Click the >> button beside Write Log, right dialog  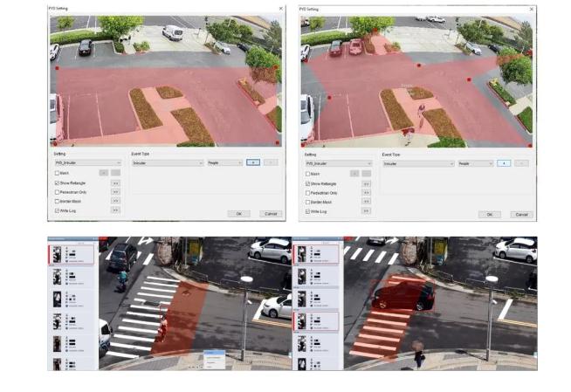pyautogui.click(x=366, y=211)
